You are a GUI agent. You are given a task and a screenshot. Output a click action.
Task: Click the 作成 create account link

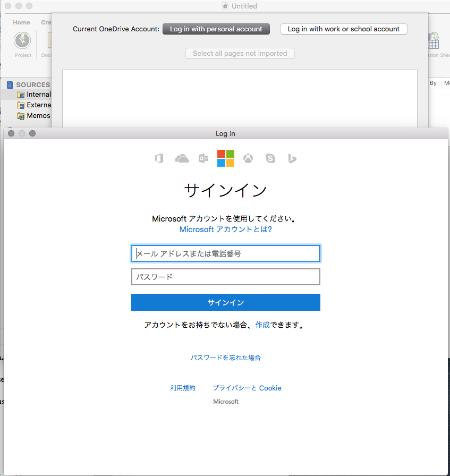tap(262, 325)
